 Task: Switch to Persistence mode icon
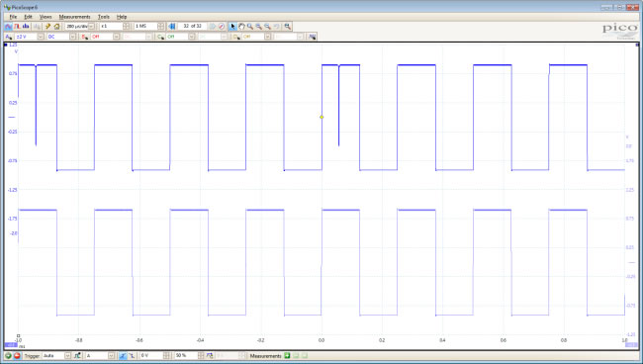click(x=17, y=27)
